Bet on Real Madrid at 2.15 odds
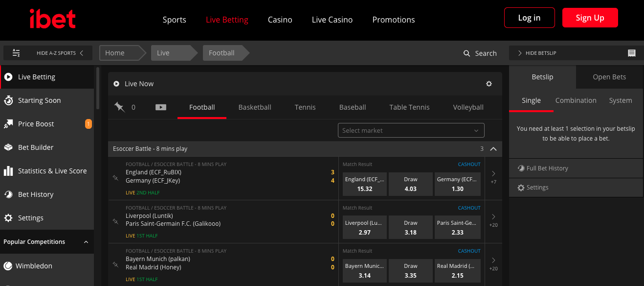The width and height of the screenshot is (644, 286). coord(458,271)
